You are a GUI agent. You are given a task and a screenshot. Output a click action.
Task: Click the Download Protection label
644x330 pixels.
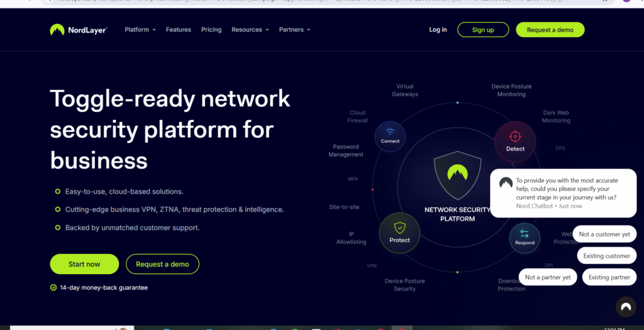pyautogui.click(x=511, y=285)
